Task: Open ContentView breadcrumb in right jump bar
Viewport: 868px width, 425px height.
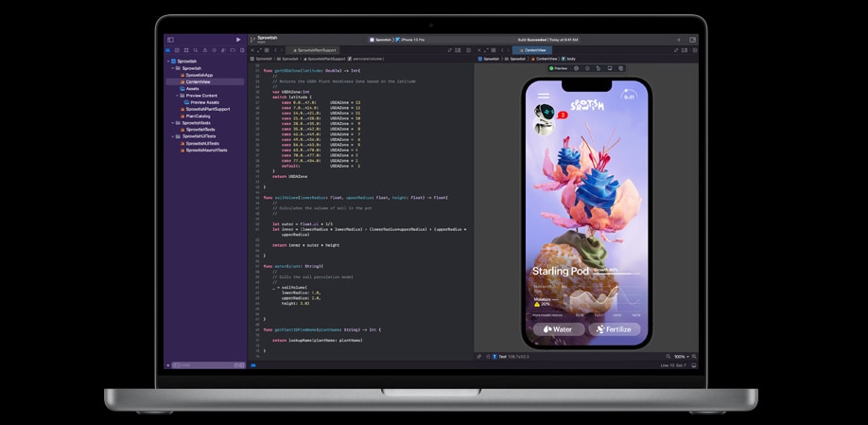Action: coord(546,58)
